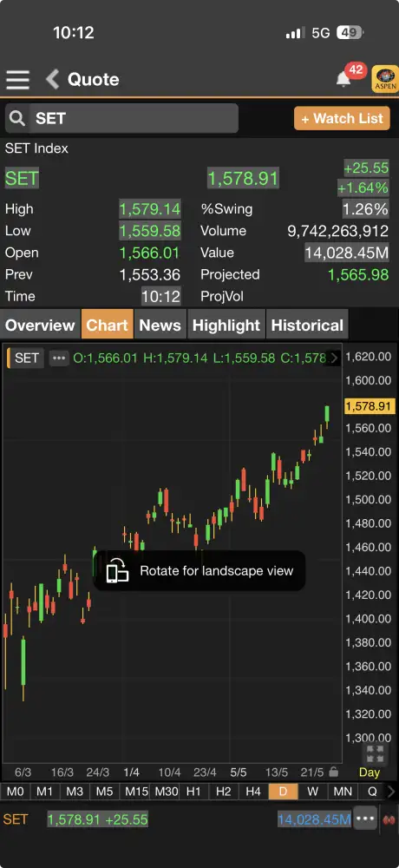Open the News tab

(x=160, y=325)
